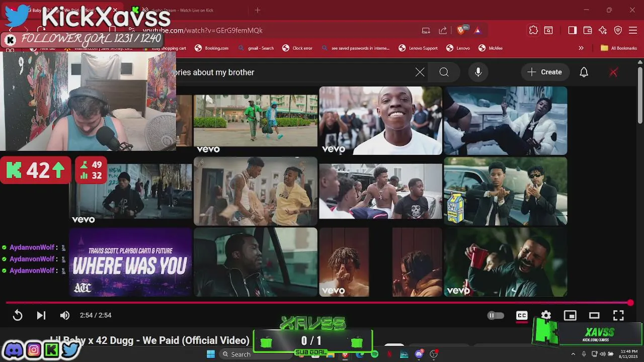Screen dimensions: 644x362
Task: Replay the finished video
Action: pos(18,315)
